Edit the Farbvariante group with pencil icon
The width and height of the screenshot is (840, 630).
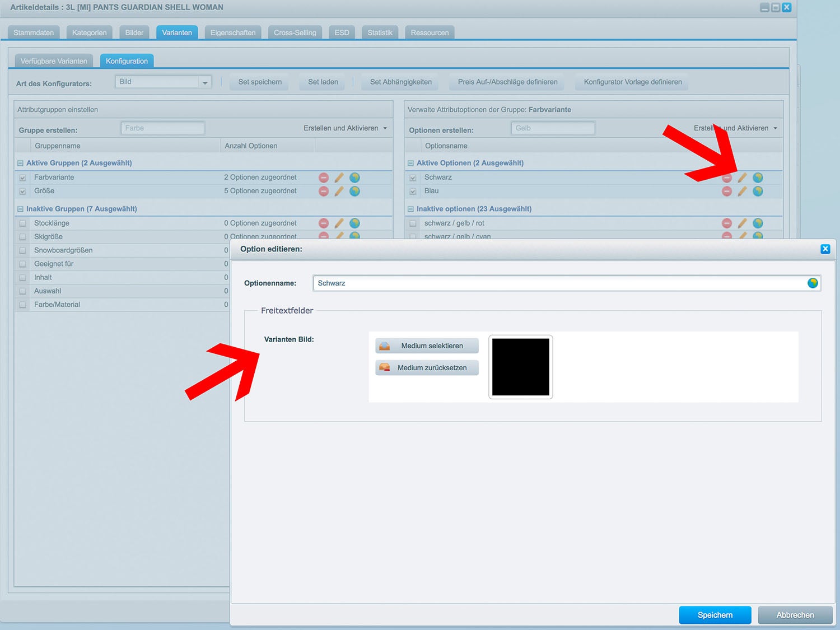(x=339, y=178)
